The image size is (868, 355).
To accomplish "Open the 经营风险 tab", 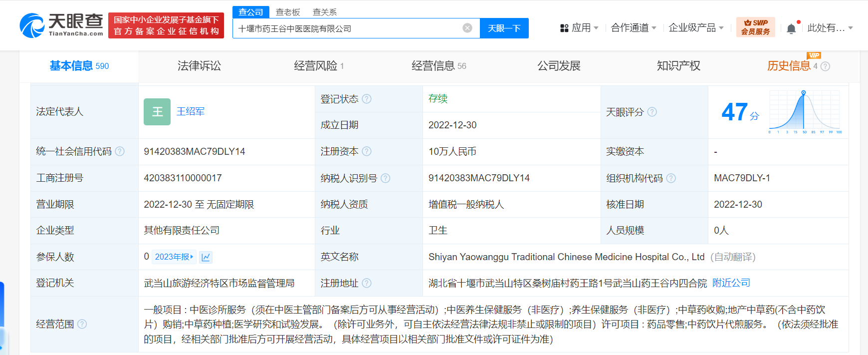I will click(x=319, y=66).
